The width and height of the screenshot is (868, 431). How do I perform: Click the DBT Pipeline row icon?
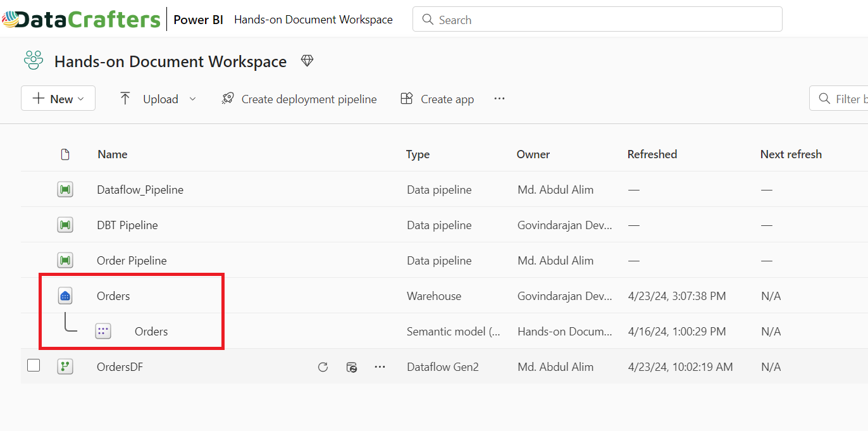click(x=65, y=225)
